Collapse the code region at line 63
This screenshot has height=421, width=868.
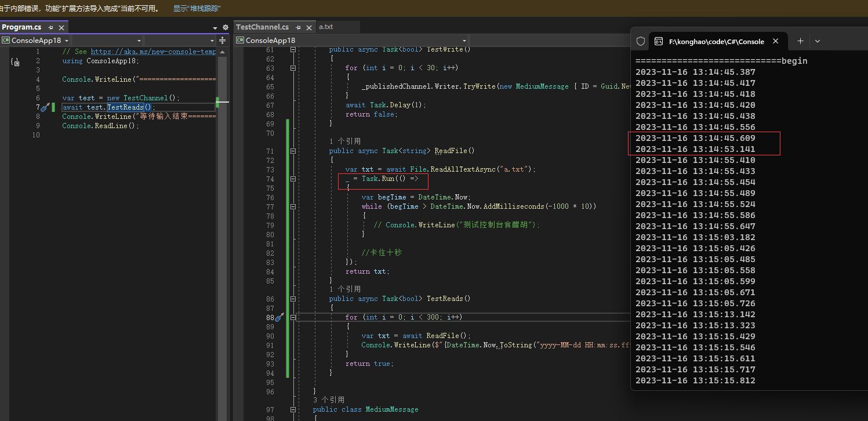[x=293, y=67]
